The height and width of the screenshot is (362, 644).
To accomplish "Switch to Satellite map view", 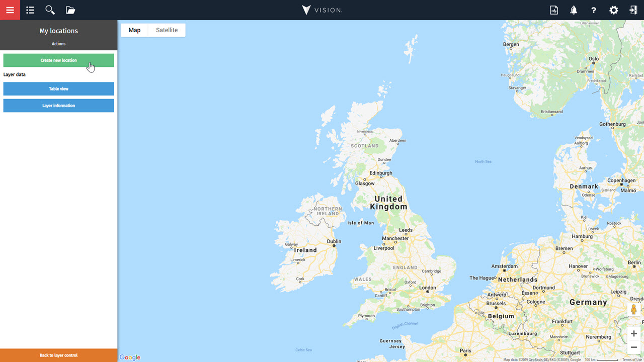I will (x=167, y=30).
